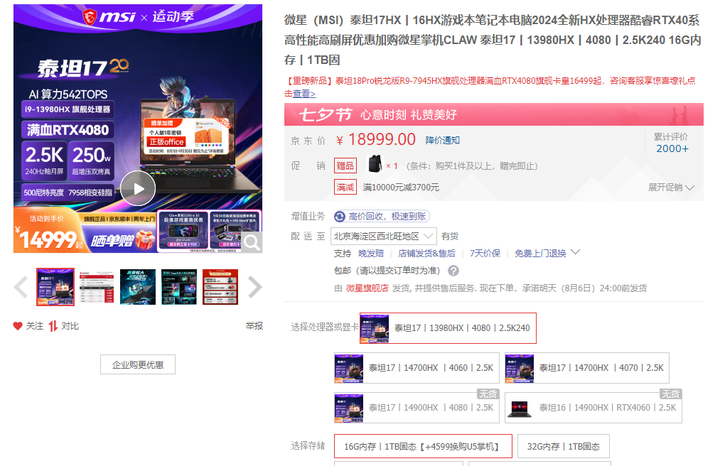
Task: Click the 赠品 gift tag
Action: [x=345, y=166]
